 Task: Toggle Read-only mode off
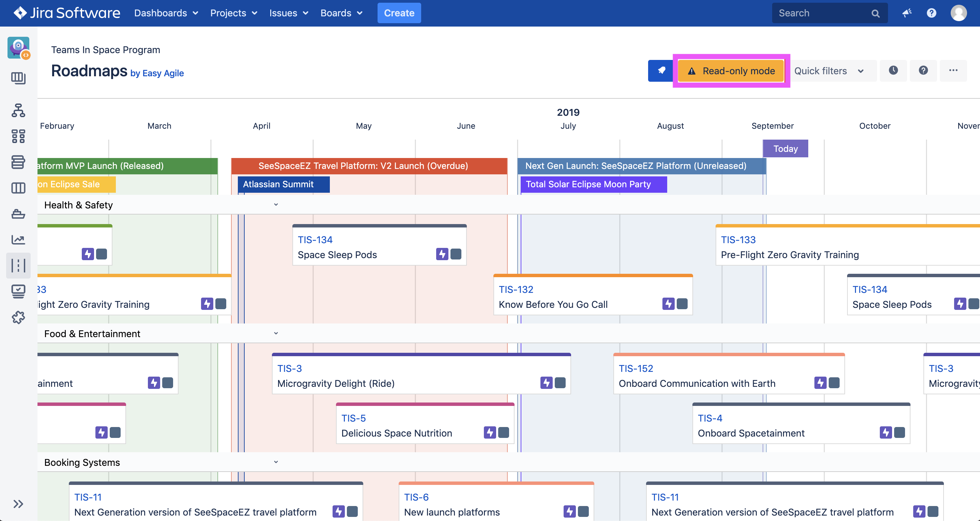tap(731, 71)
